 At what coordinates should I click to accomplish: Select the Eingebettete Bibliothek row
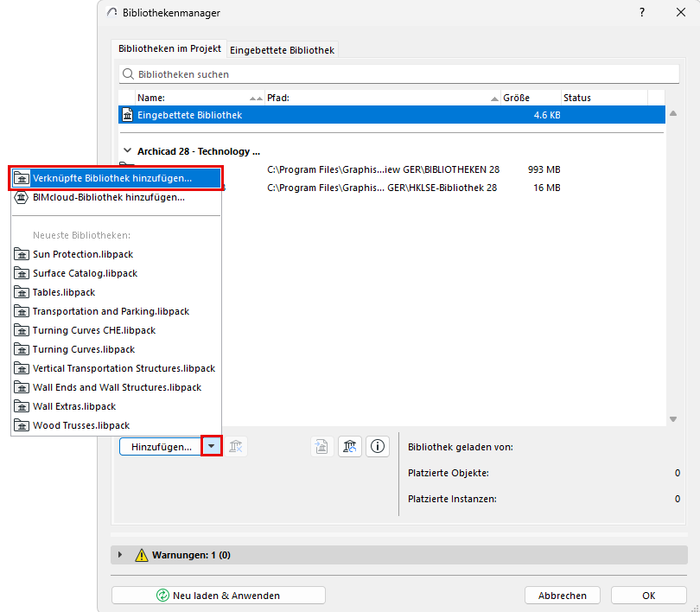pos(391,115)
